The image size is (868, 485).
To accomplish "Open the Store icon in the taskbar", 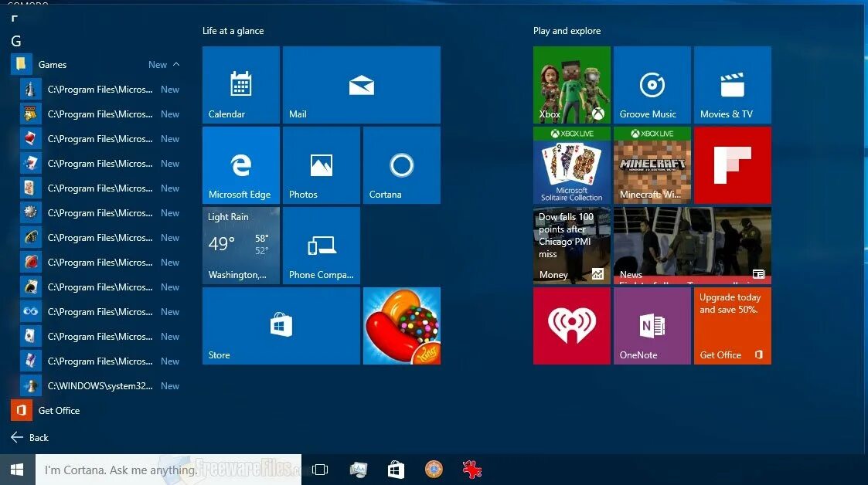I will tap(396, 470).
